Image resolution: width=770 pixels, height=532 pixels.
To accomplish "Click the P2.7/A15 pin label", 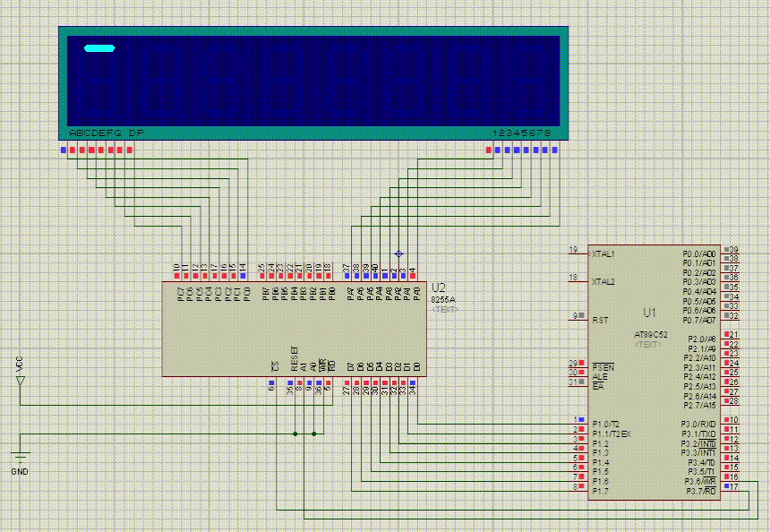I will [700, 405].
